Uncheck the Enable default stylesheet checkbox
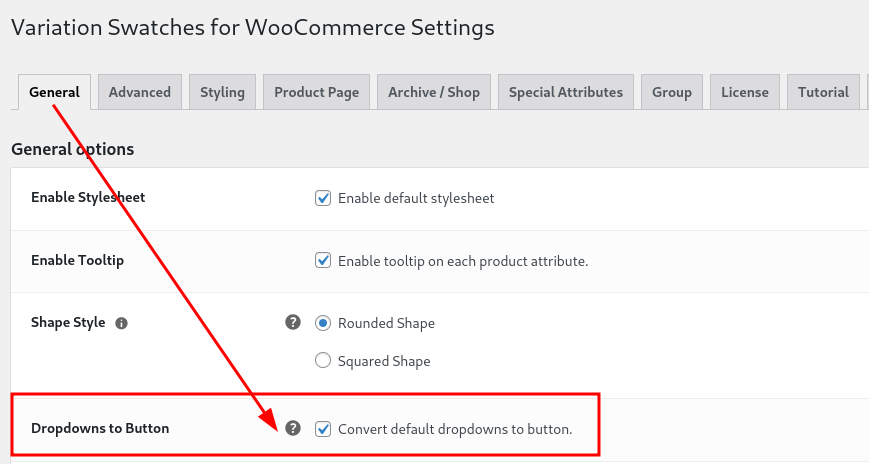This screenshot has height=464, width=869. click(323, 198)
